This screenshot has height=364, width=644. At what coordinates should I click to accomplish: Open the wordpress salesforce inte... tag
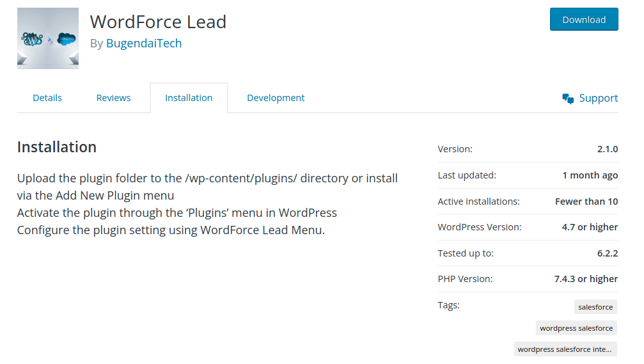pyautogui.click(x=565, y=349)
